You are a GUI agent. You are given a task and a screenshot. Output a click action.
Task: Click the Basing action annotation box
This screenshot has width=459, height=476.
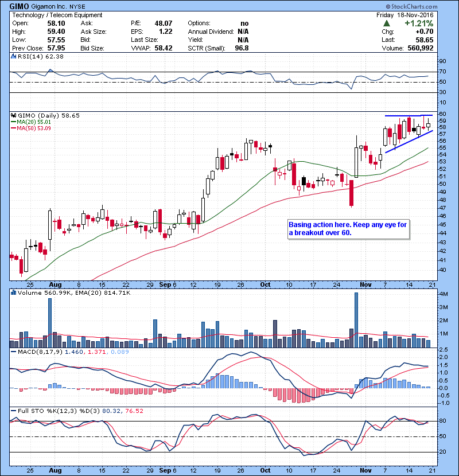348,229
